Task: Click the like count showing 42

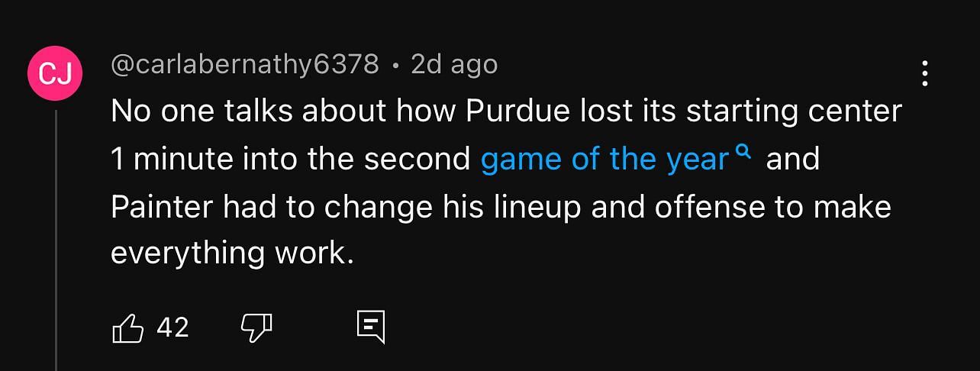Action: [x=172, y=327]
